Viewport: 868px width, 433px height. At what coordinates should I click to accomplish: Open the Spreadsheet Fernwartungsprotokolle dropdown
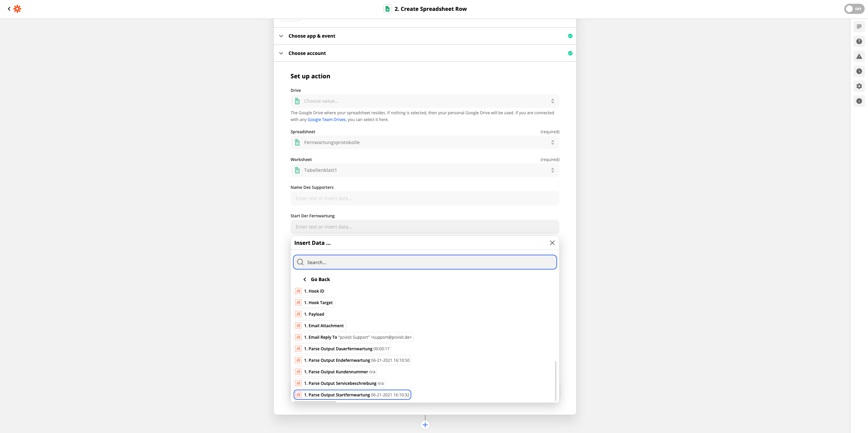(x=425, y=142)
